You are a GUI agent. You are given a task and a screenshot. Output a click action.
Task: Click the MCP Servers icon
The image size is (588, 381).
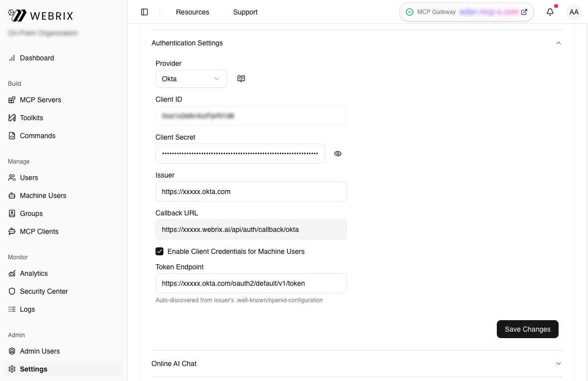click(x=12, y=100)
